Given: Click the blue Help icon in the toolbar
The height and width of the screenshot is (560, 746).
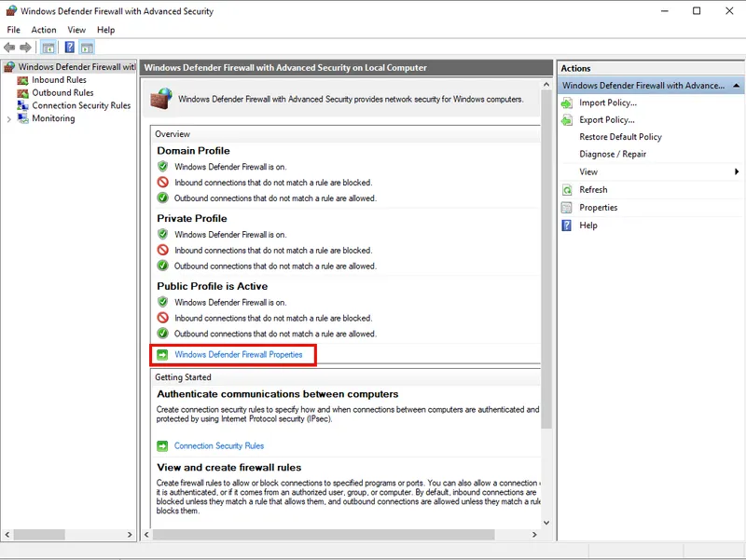Looking at the screenshot, I should tap(69, 48).
